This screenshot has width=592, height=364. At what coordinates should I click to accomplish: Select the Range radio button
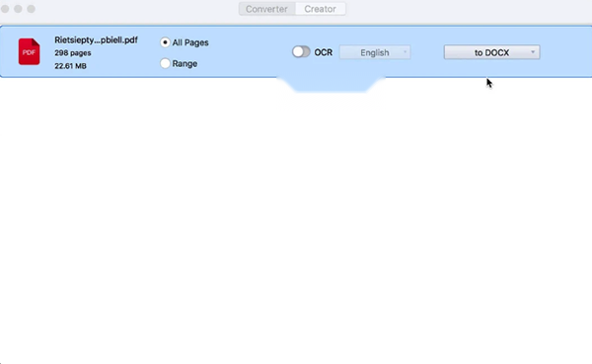click(x=165, y=63)
